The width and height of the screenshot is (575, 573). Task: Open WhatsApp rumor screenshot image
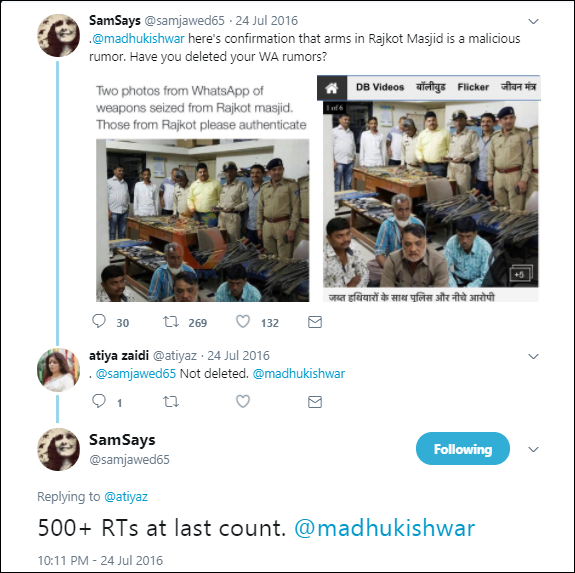(x=202, y=191)
